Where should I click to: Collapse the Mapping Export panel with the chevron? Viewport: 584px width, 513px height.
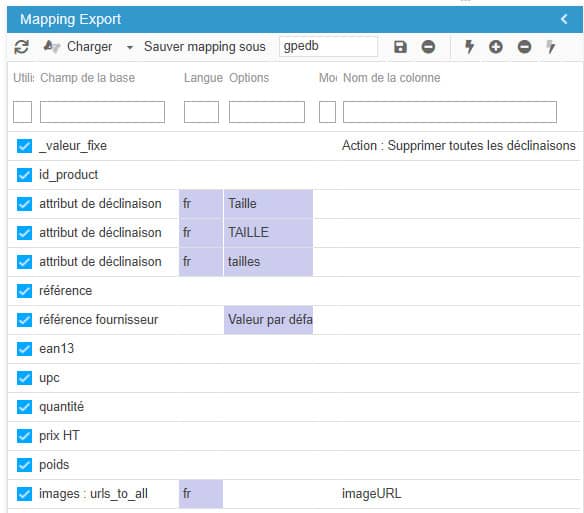point(564,19)
